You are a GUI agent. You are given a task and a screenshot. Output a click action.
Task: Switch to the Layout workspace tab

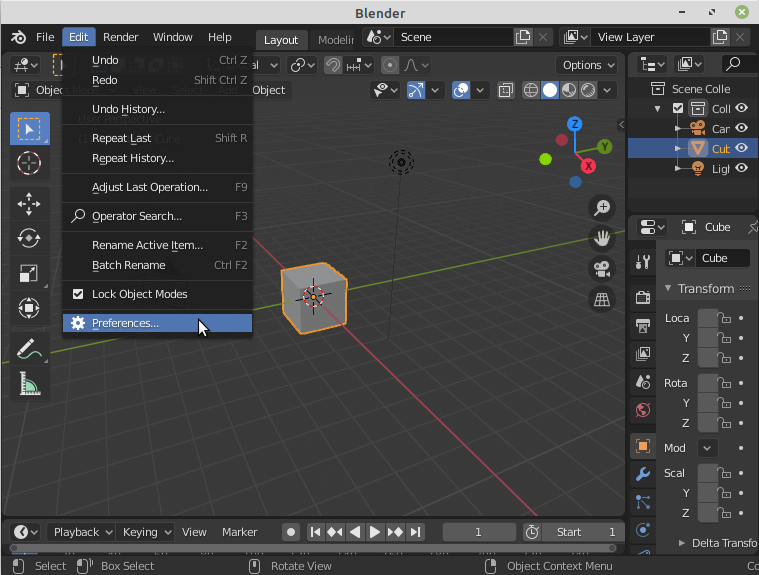click(281, 40)
